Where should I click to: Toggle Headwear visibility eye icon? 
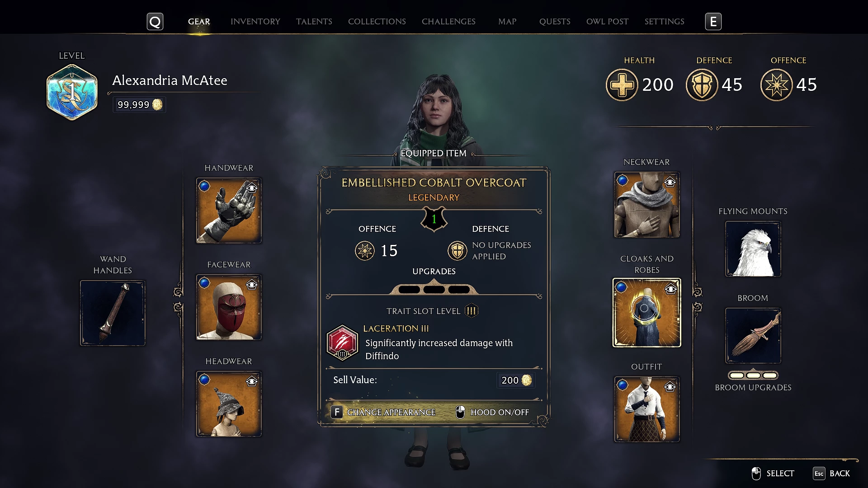252,382
